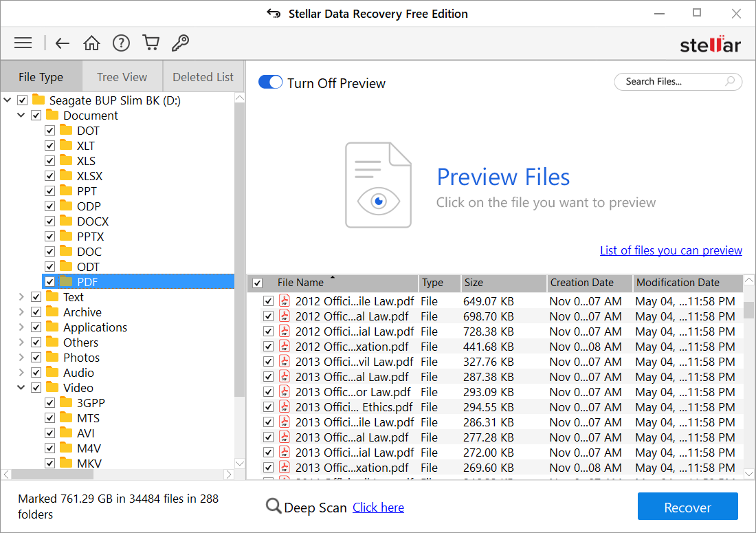Open the hamburger menu icon

coord(23,43)
